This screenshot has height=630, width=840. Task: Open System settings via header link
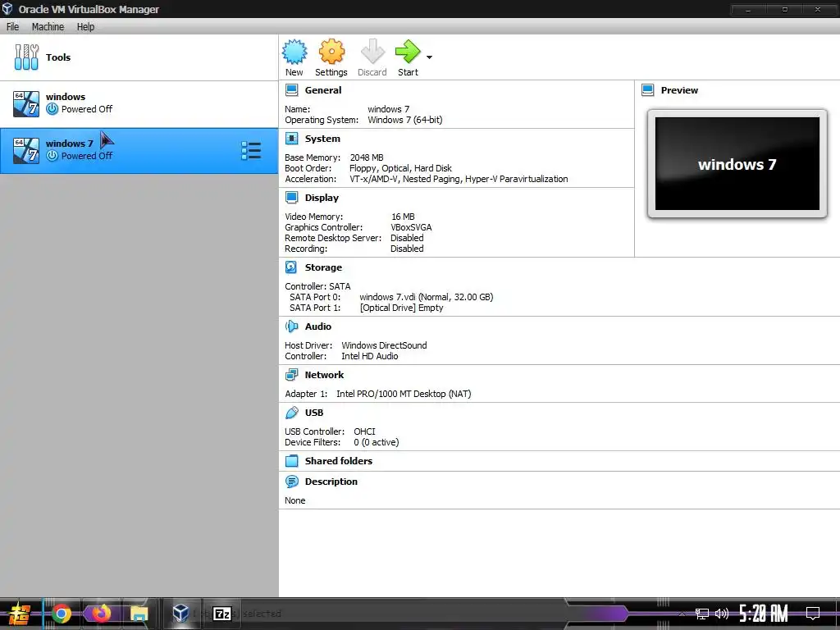pos(322,139)
